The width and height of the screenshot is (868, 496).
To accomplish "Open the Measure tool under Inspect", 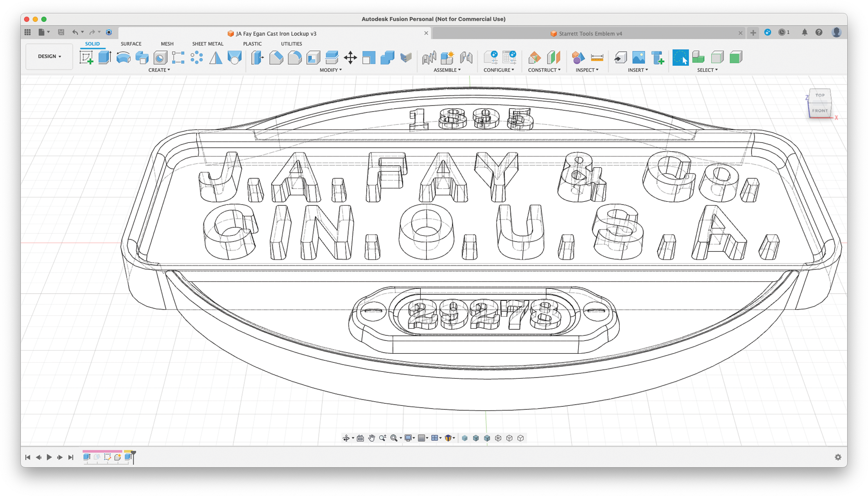I will (x=596, y=58).
